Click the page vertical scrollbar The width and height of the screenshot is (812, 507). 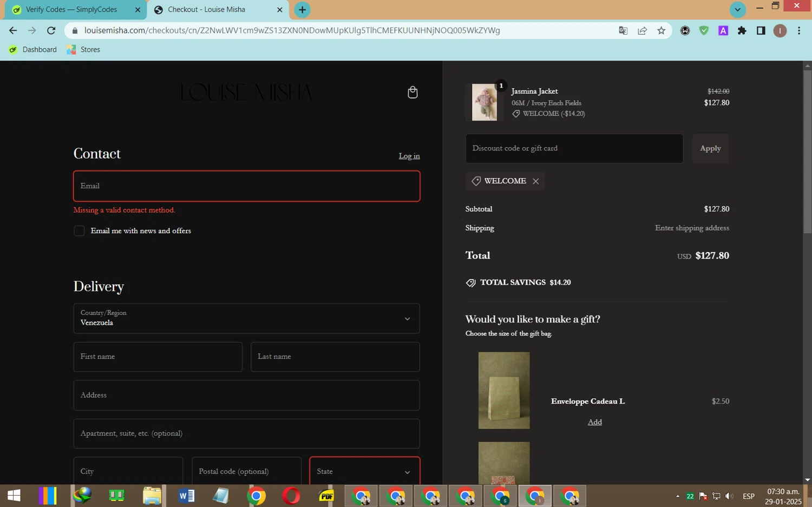tap(807, 152)
